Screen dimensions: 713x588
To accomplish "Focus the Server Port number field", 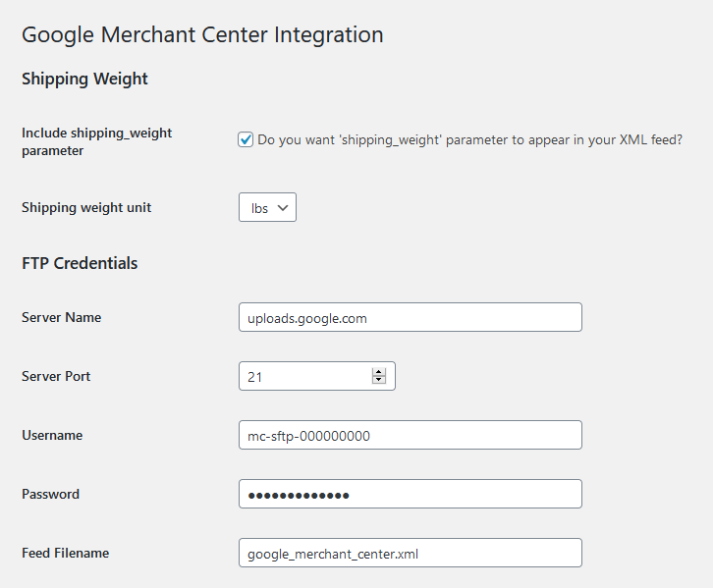I will tap(304, 376).
